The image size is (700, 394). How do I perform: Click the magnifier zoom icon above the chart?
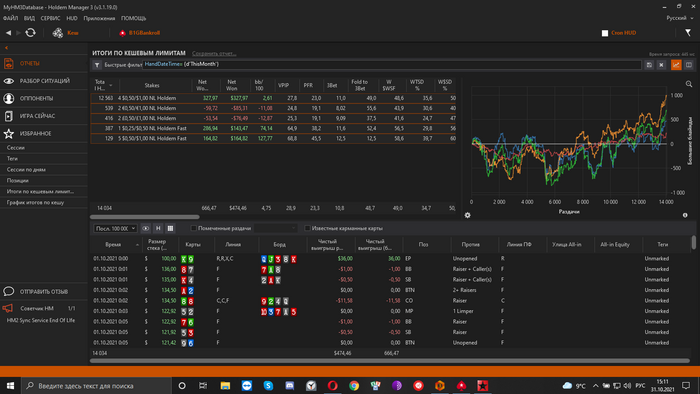pyautogui.click(x=689, y=84)
